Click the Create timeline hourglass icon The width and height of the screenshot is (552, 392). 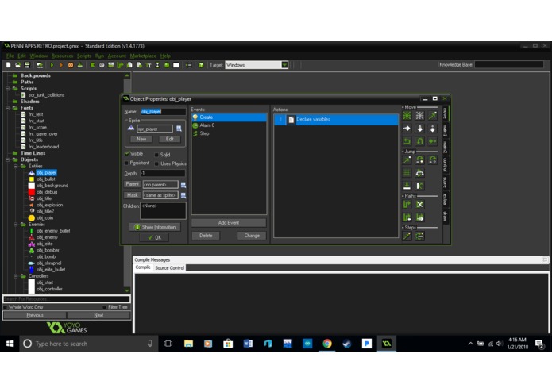(x=157, y=65)
